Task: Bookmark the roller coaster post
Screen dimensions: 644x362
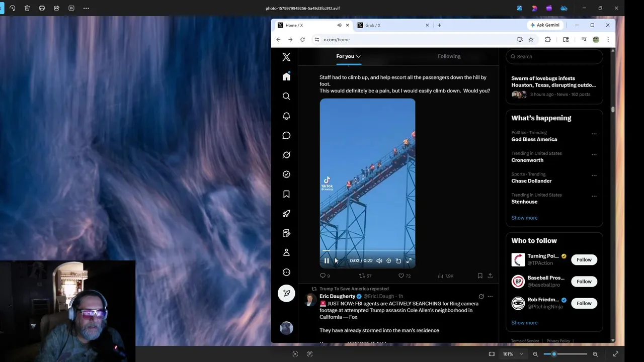Action: [x=480, y=276]
